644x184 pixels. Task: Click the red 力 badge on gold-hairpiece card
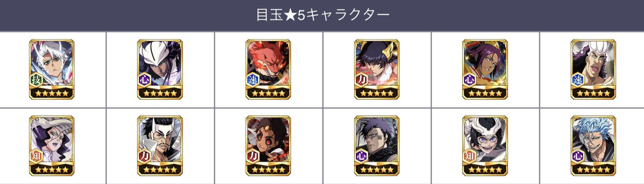(361, 80)
